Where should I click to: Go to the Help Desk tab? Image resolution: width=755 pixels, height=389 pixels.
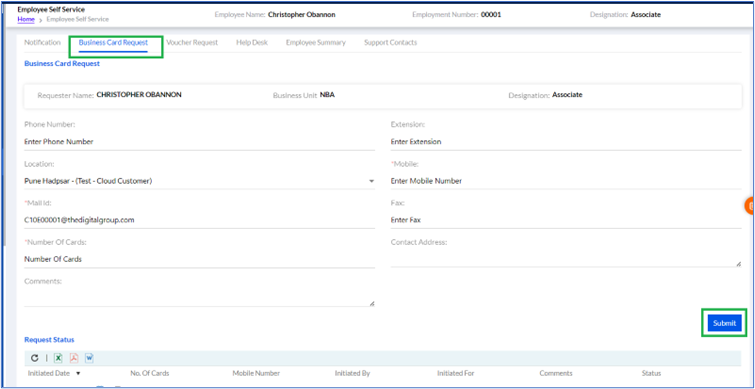252,42
